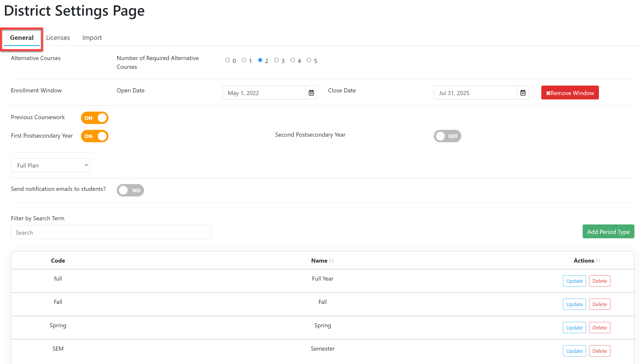Toggle First Postsecondary Year switch
Screen dimensions: 641x364
click(95, 136)
